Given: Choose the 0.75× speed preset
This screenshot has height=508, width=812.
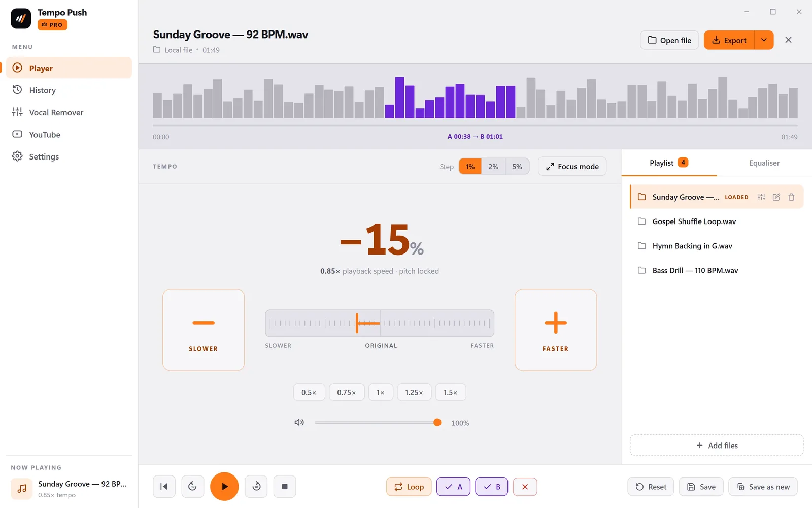Looking at the screenshot, I should tap(347, 392).
